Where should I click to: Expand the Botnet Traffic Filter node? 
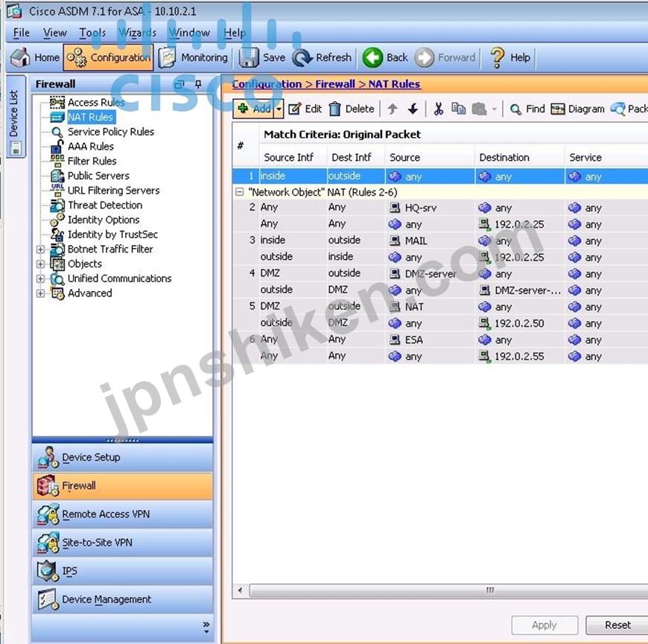tap(40, 249)
